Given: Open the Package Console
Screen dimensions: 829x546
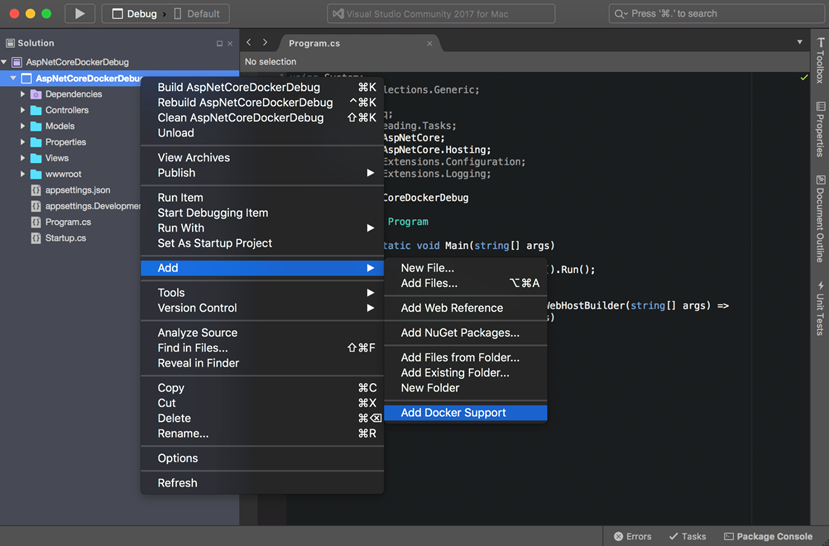Looking at the screenshot, I should point(768,536).
